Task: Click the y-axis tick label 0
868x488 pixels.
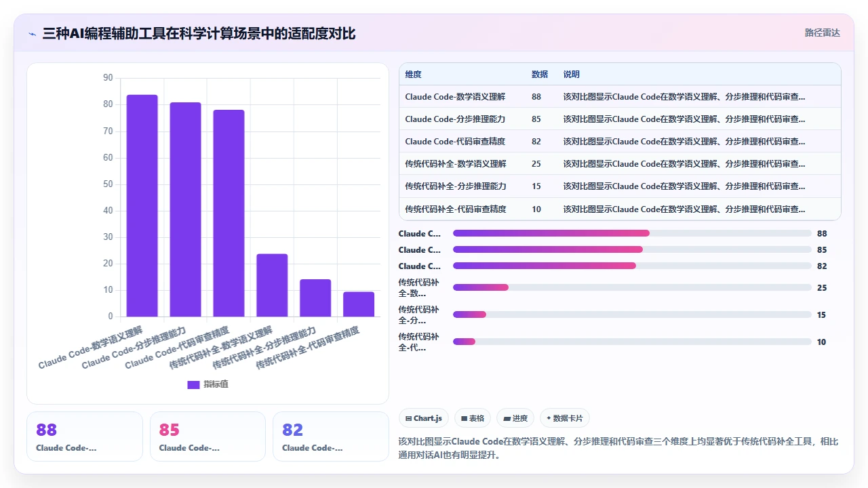Action: click(x=111, y=317)
